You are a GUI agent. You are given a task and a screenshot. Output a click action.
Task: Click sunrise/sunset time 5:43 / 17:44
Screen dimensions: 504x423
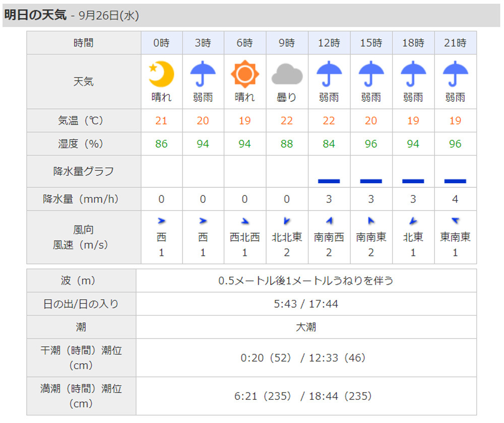(306, 304)
